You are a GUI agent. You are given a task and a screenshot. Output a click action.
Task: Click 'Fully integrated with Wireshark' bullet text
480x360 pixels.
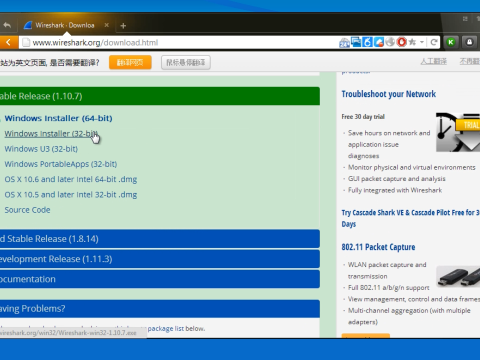pyautogui.click(x=395, y=190)
